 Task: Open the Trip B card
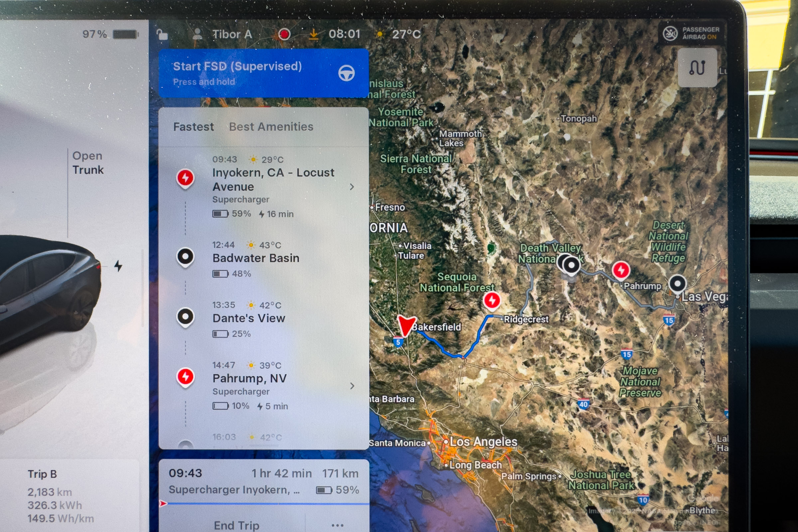tap(69, 496)
